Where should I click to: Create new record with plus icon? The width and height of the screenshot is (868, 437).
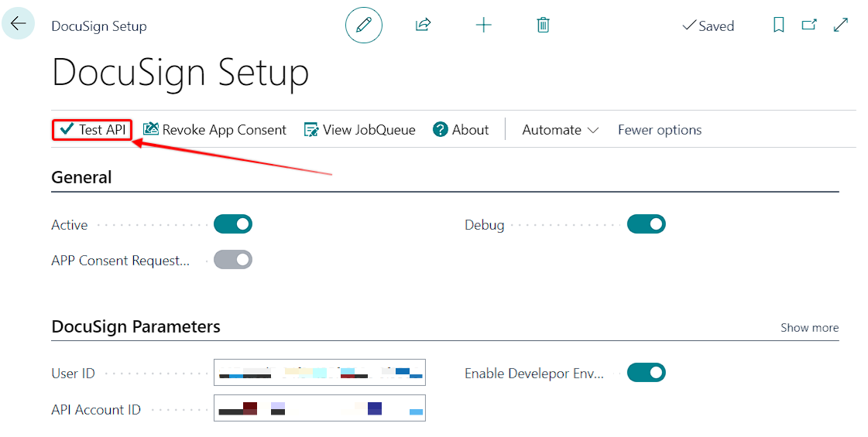coord(483,25)
